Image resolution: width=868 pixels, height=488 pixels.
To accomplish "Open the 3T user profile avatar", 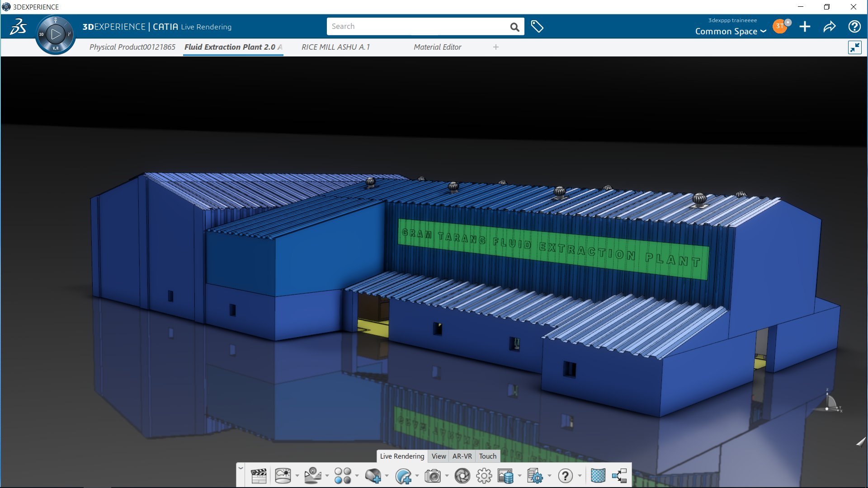I will coord(781,26).
